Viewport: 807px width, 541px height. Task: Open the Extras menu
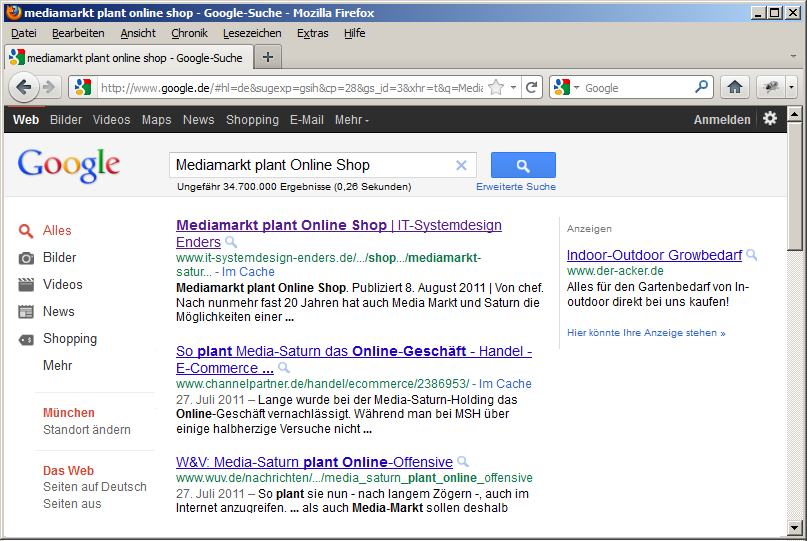312,33
